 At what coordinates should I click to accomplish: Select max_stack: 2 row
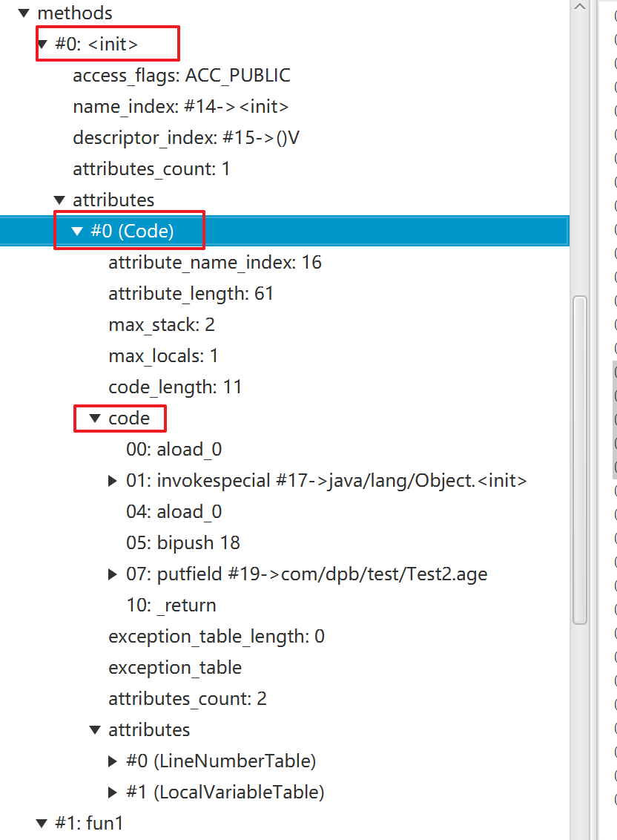162,324
